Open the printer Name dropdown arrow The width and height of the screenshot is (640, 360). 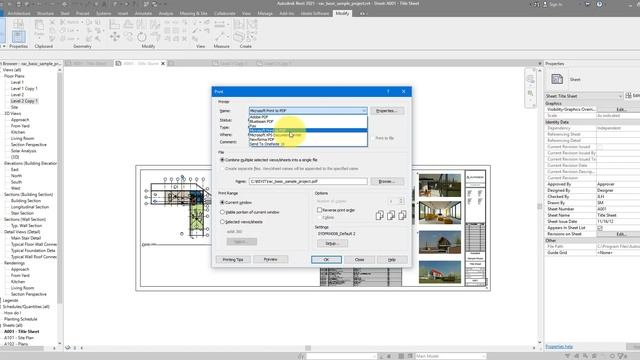[x=364, y=111]
